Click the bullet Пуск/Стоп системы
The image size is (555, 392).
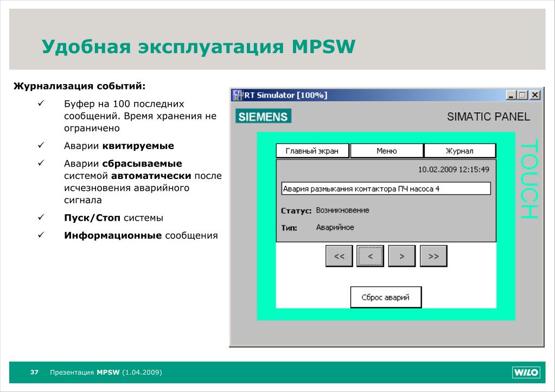[113, 217]
